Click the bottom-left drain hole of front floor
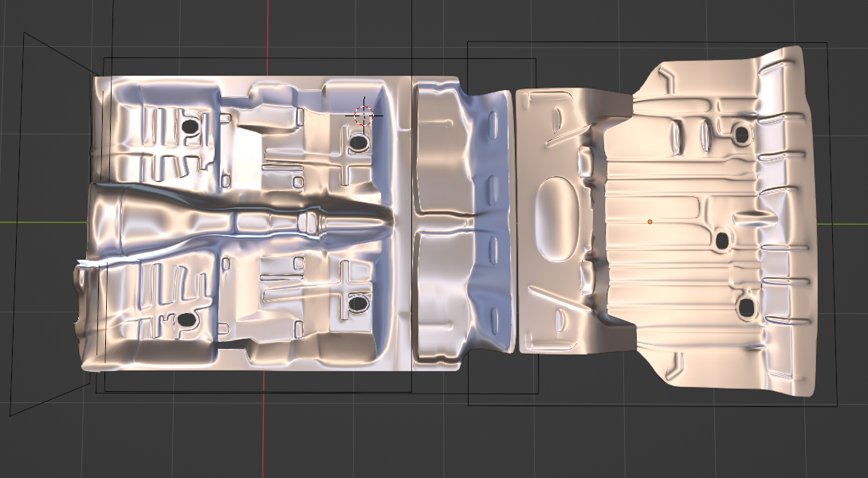Viewport: 868px width, 478px height. (x=187, y=319)
